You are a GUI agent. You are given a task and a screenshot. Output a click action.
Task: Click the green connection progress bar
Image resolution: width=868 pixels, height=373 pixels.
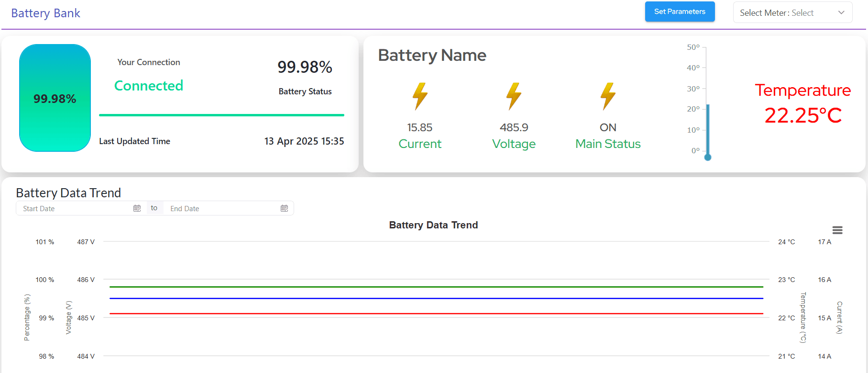(221, 115)
